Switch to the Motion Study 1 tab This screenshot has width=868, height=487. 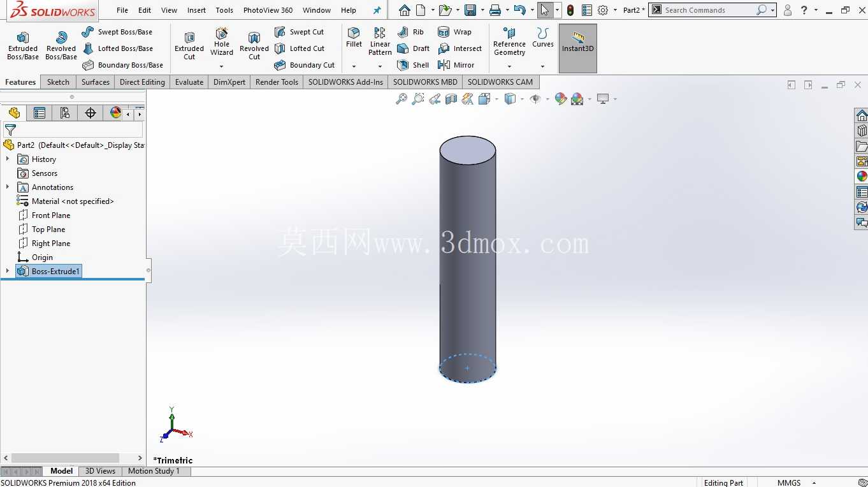154,471
